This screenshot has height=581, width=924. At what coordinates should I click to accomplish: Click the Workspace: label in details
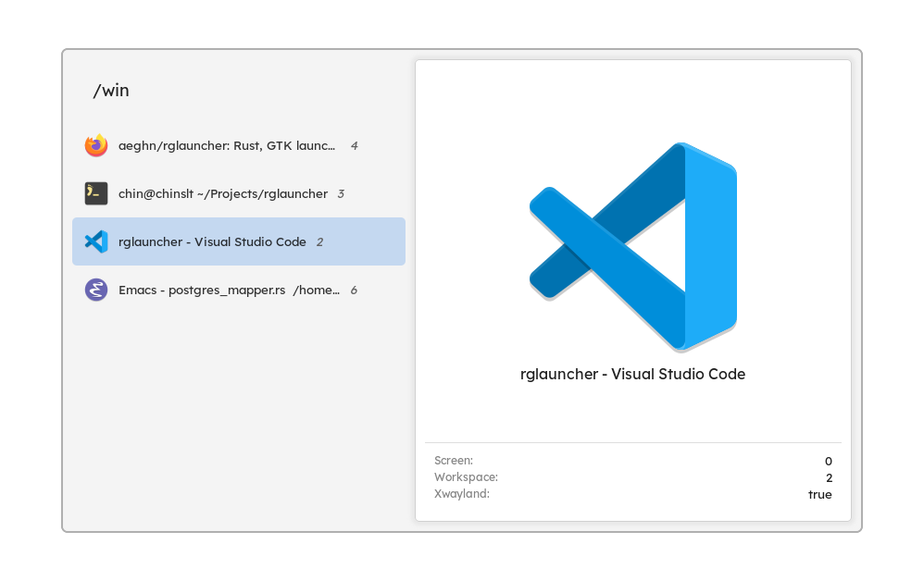466,476
